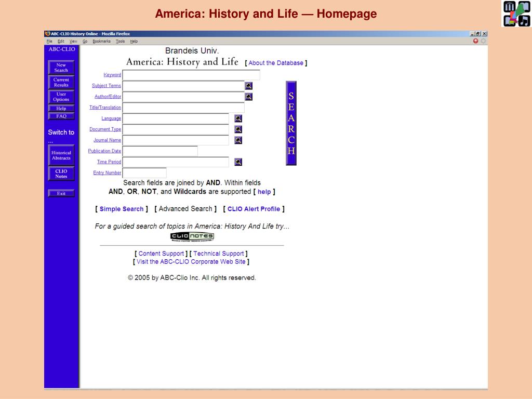
Task: Click into the Author/Editor input field
Action: pos(183,97)
